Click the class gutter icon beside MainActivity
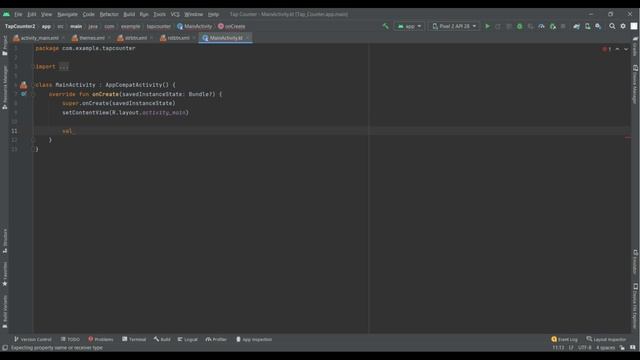Screen dimensions: 640x360 (x=24, y=85)
